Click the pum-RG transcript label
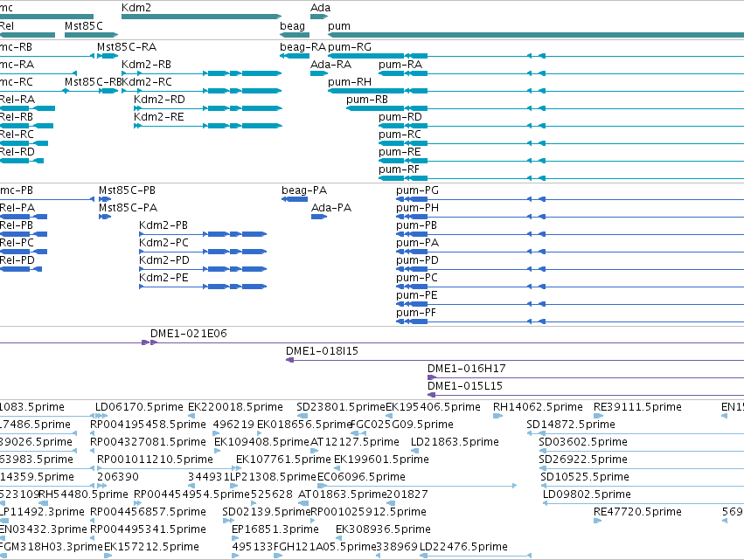The height and width of the screenshot is (560, 744). [x=350, y=47]
